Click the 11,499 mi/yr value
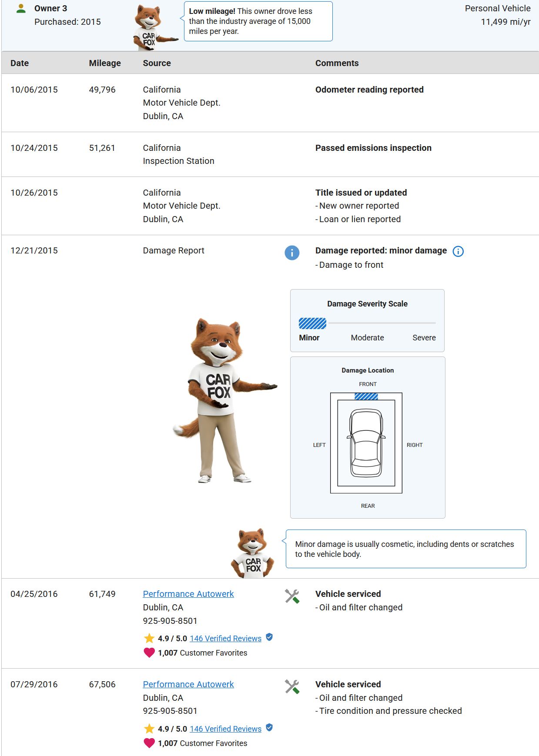Viewport: 539px width, 756px height. [506, 22]
